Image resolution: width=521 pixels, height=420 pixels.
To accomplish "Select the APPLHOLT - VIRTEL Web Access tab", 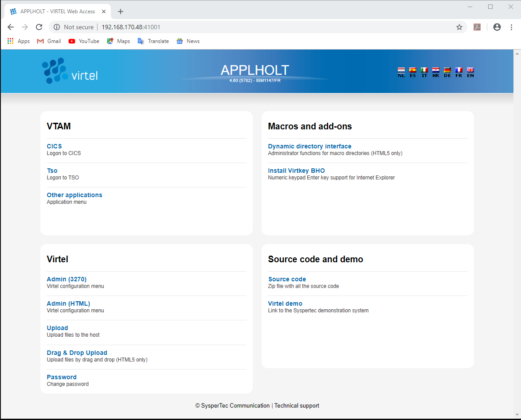I will tap(58, 12).
